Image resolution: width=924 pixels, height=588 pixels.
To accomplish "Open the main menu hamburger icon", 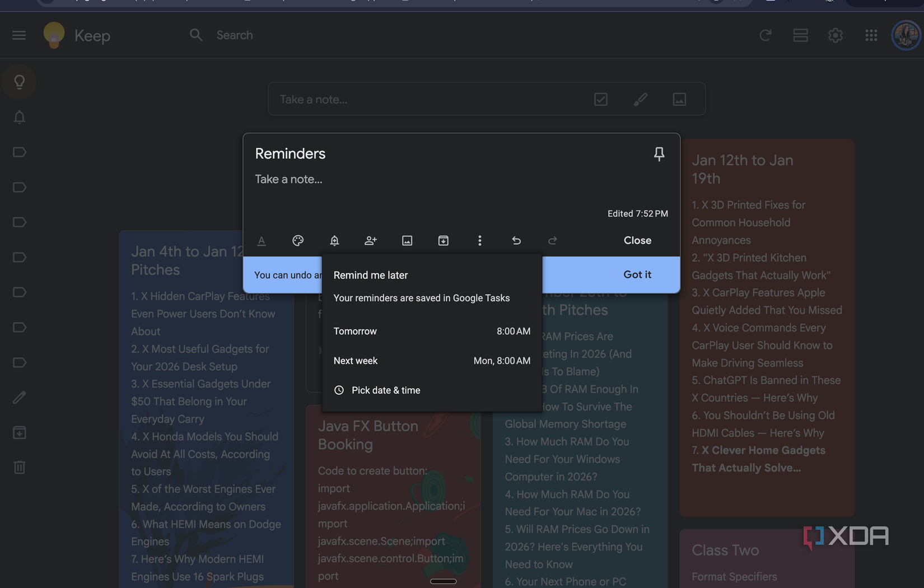I will point(19,35).
